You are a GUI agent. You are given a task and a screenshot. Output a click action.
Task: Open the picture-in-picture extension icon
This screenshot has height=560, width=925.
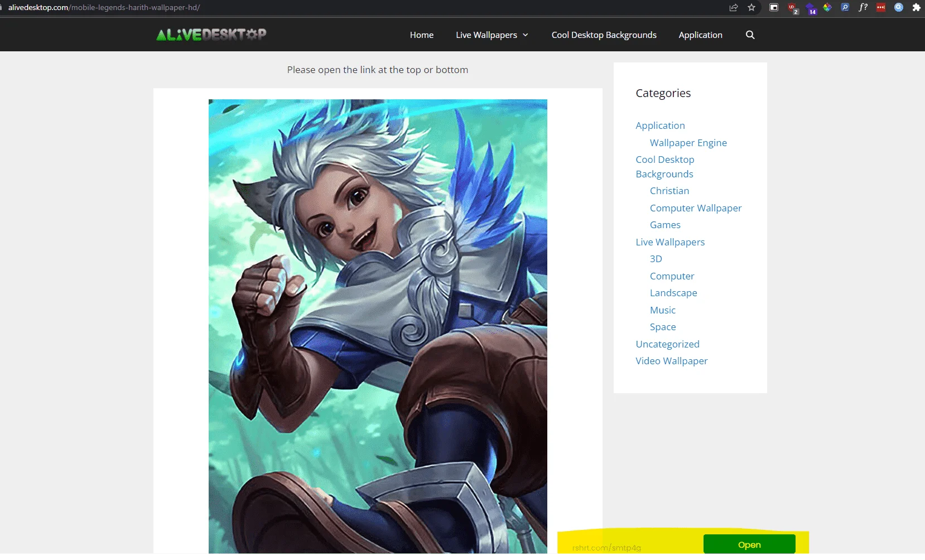(774, 8)
